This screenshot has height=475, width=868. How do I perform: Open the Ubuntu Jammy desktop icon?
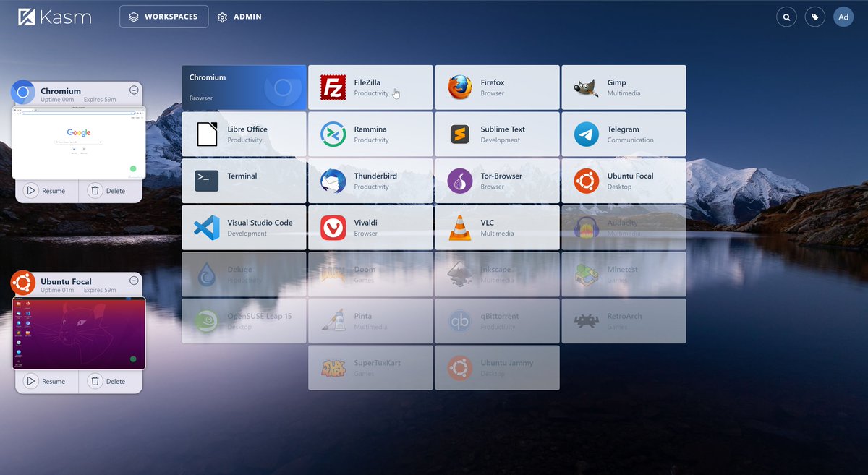click(x=460, y=368)
